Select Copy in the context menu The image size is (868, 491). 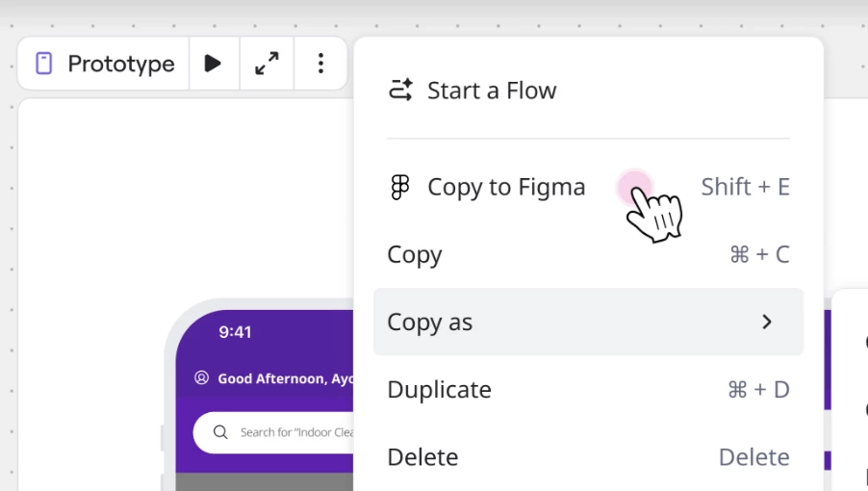(588, 254)
